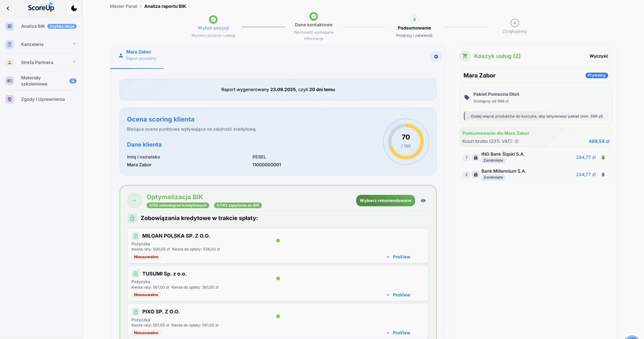Screen dimensions: 644x339
Task: Click the Nieusuwalne tag on MILOAN POLSKA
Action: click(x=146, y=257)
